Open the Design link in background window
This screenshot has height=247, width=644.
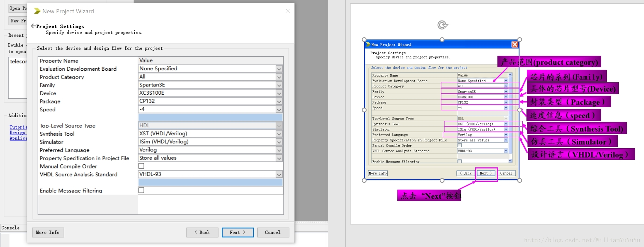[x=17, y=133]
